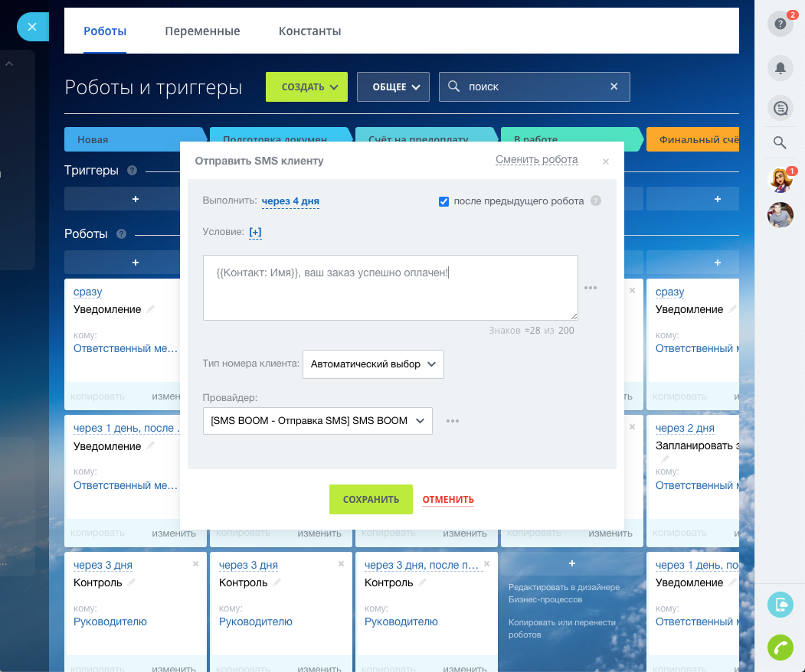Toggle после предыдущего робота checkbox
The image size is (805, 672).
443,201
